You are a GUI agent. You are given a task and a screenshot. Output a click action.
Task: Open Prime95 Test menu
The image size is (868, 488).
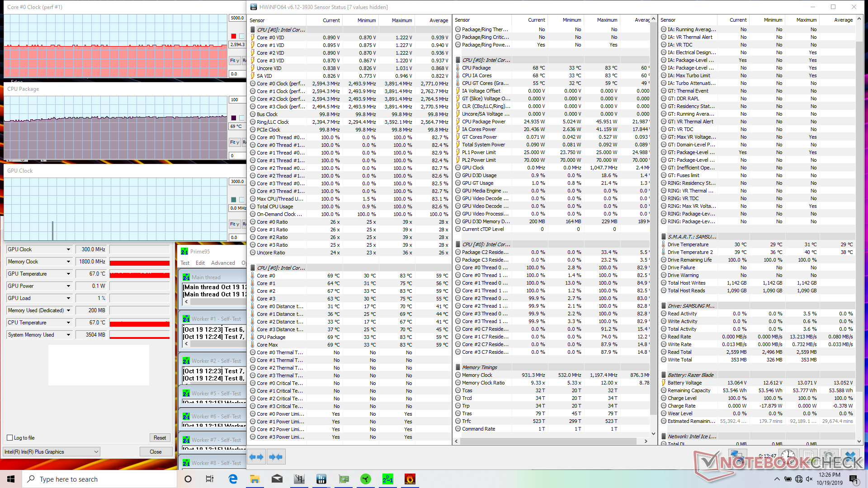[x=185, y=263]
